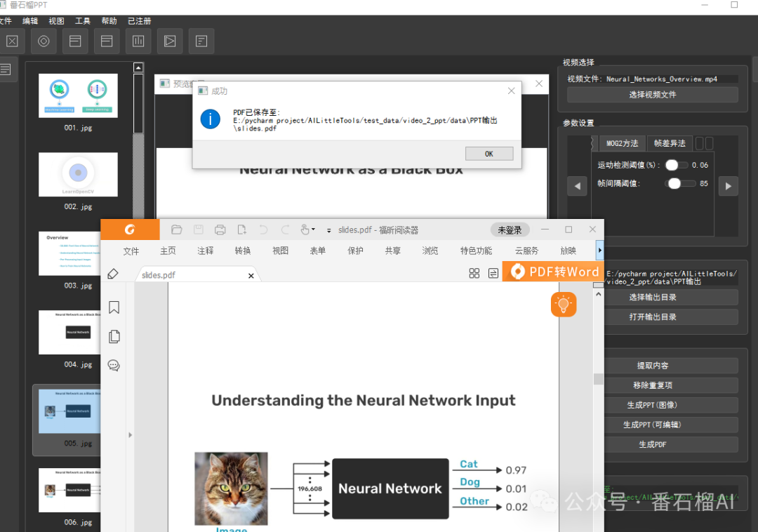758x532 pixels.
Task: Expand Foxit left navigation panel arrow
Action: coord(130,435)
